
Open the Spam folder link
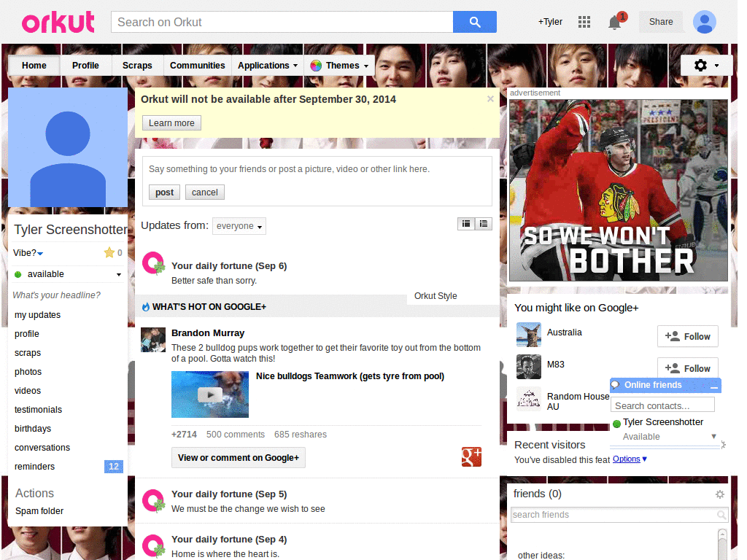(x=39, y=511)
